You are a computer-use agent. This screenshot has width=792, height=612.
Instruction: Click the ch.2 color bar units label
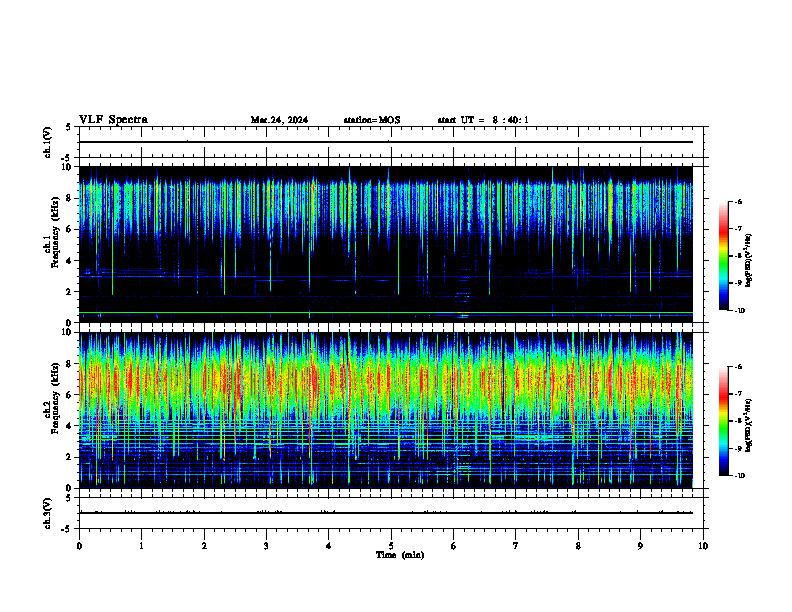(x=749, y=426)
